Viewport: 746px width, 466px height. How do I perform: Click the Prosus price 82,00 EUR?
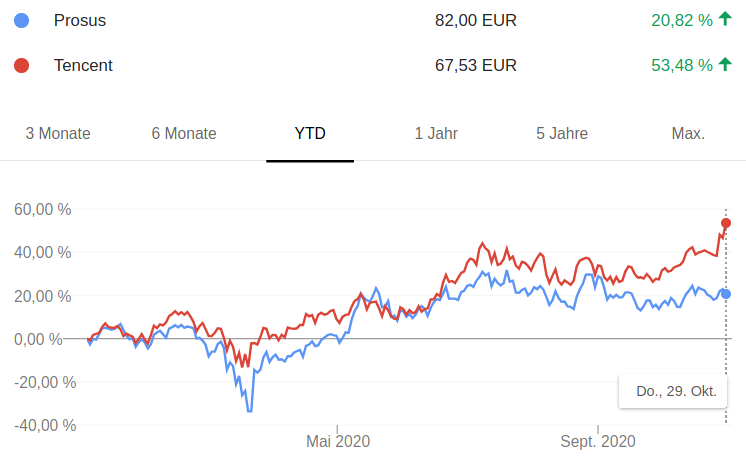[476, 20]
